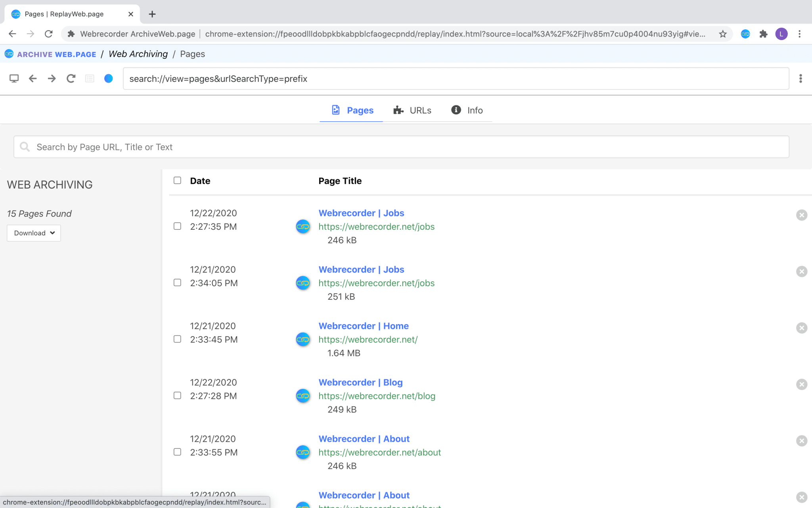The image size is (812, 508).
Task: Click the Chrome address bar URL
Action: pos(455,34)
